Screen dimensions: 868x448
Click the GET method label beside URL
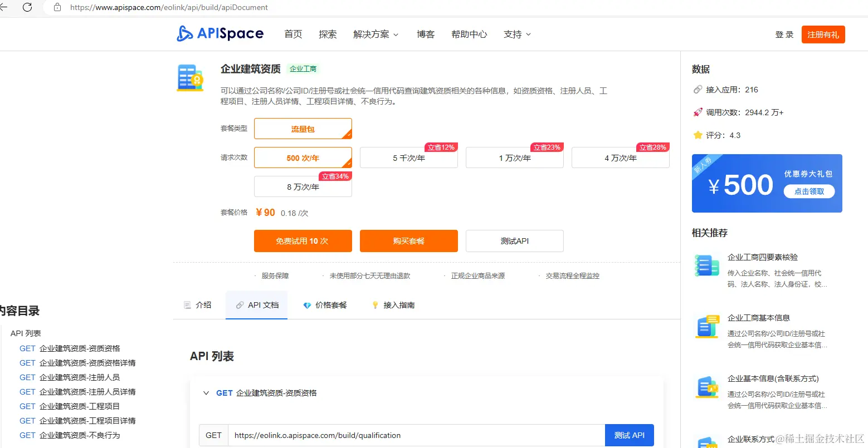[213, 435]
